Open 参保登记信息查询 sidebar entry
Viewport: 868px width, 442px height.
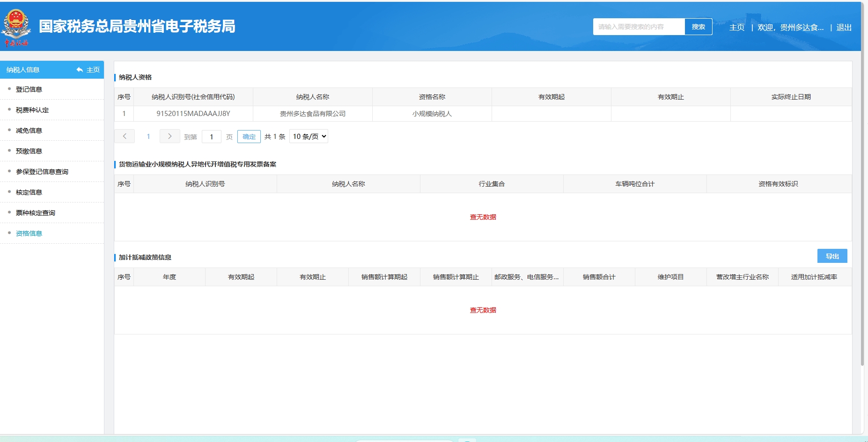(x=42, y=172)
